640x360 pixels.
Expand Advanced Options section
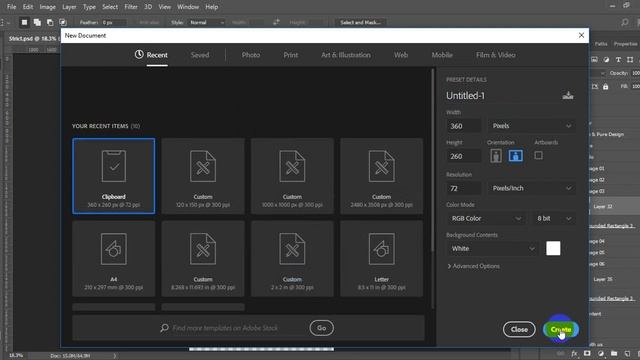coord(473,266)
